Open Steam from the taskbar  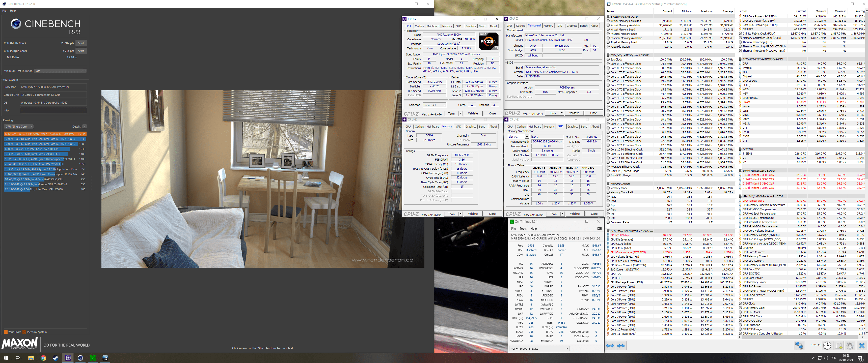[56, 358]
